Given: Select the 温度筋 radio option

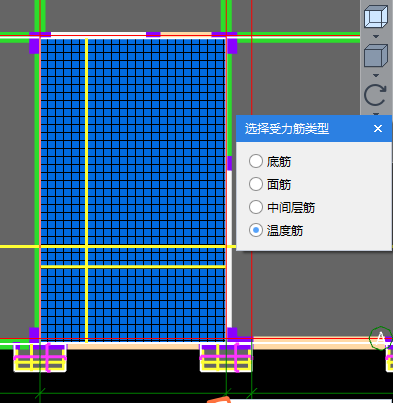Looking at the screenshot, I should (256, 230).
